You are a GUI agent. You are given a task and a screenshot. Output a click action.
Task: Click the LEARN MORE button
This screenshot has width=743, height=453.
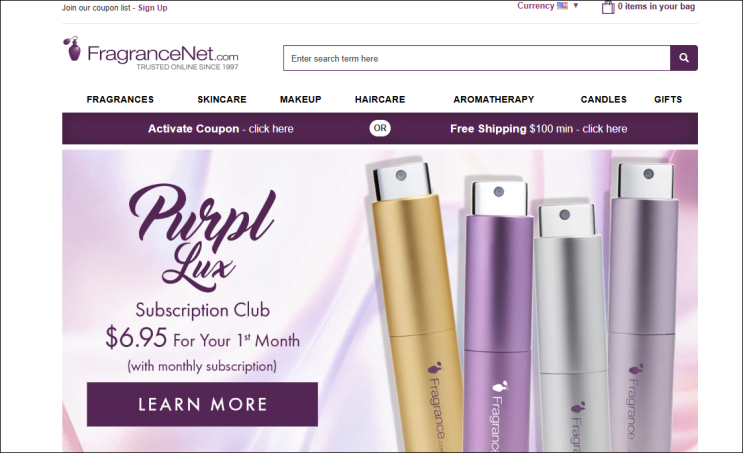click(x=202, y=404)
